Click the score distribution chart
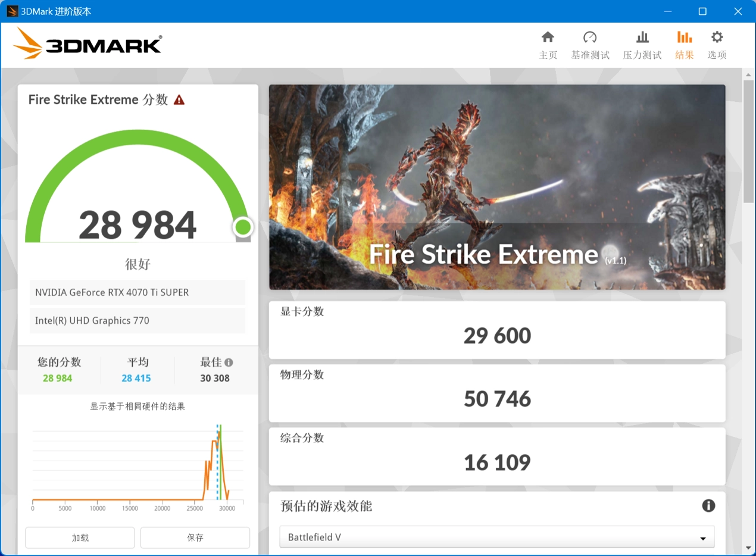756x556 pixels. 138,464
